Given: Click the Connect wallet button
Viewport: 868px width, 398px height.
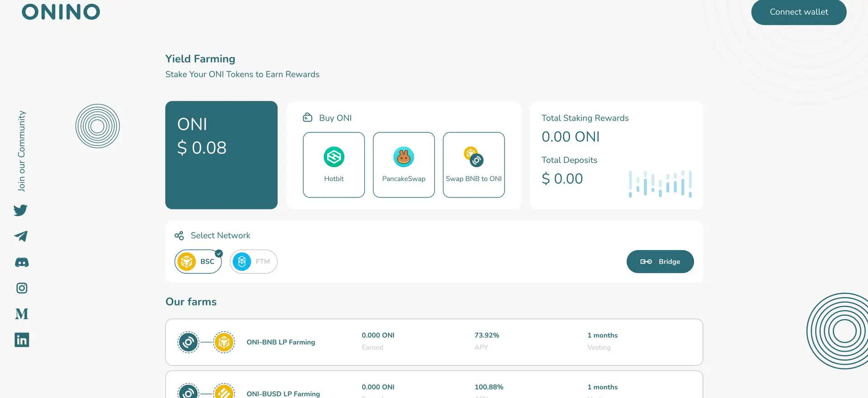Looking at the screenshot, I should click(x=798, y=12).
